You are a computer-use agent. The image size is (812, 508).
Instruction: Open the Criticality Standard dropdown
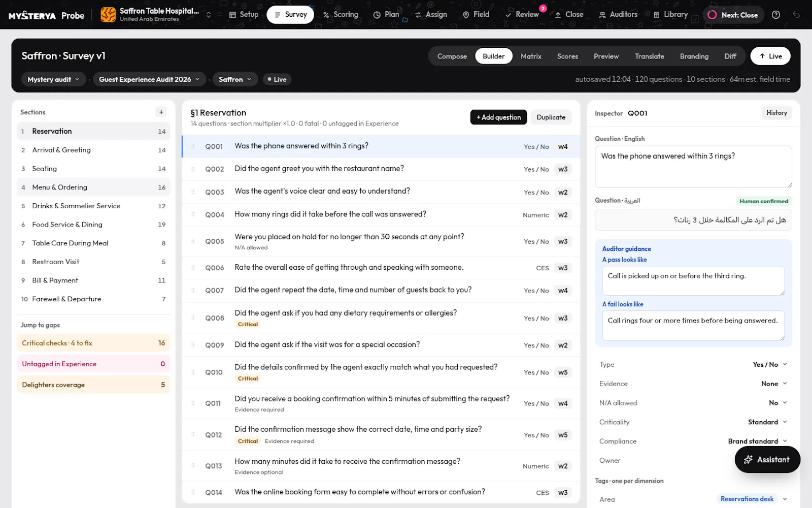[767, 422]
